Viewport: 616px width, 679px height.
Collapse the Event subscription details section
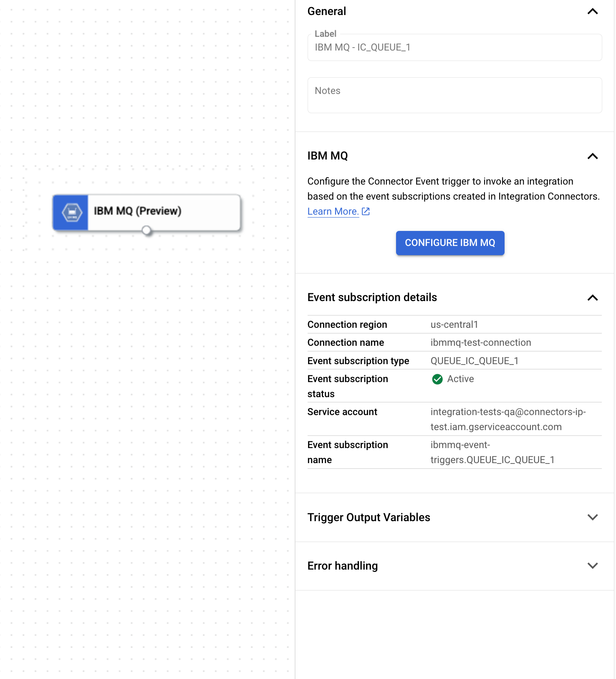(x=593, y=298)
